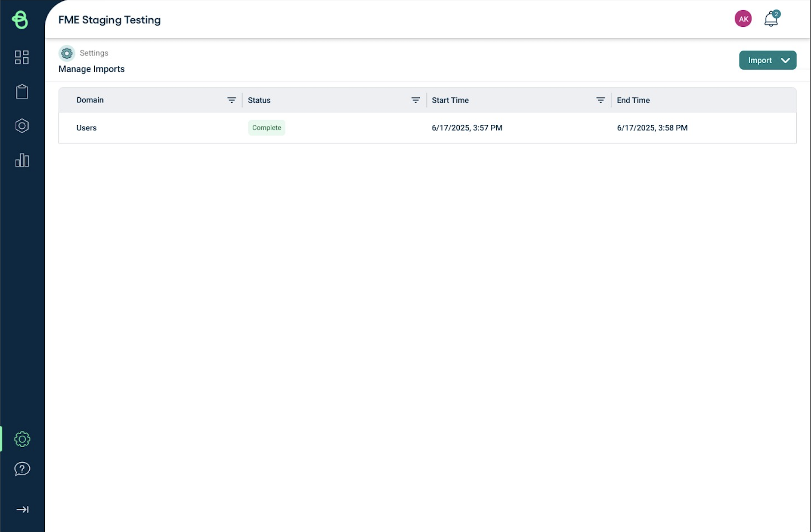The width and height of the screenshot is (811, 532).
Task: Click the Import button
Action: [x=760, y=60]
